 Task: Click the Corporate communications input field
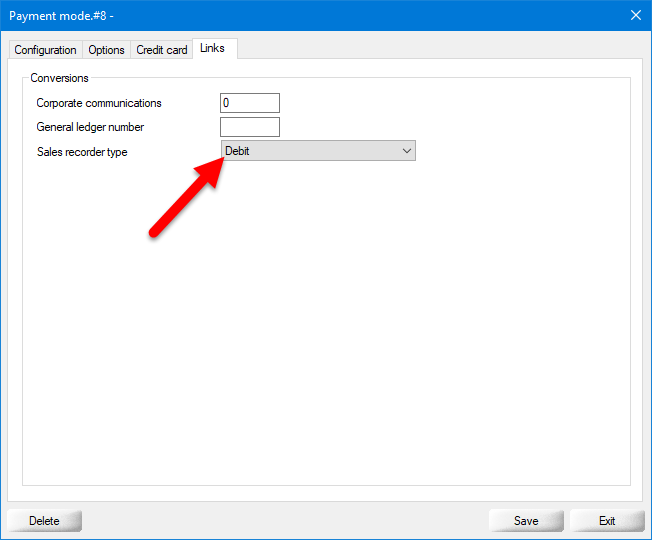250,103
